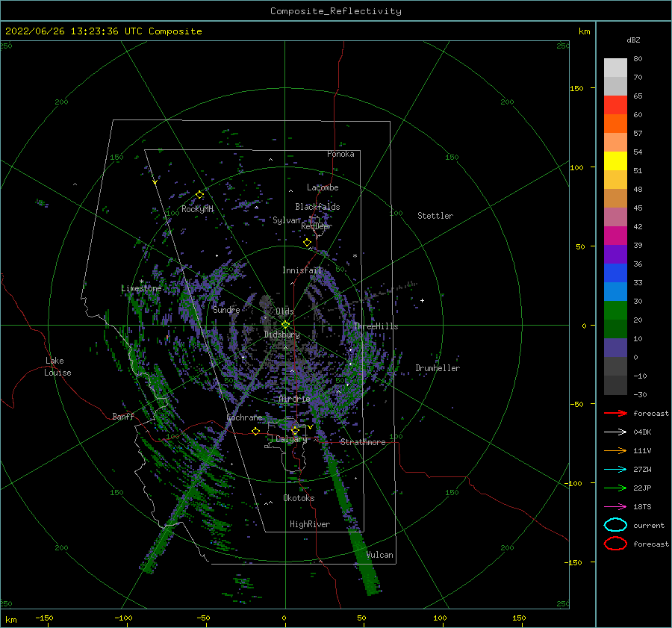
Task: Click the cyan current ellipse legend icon
Action: click(615, 525)
